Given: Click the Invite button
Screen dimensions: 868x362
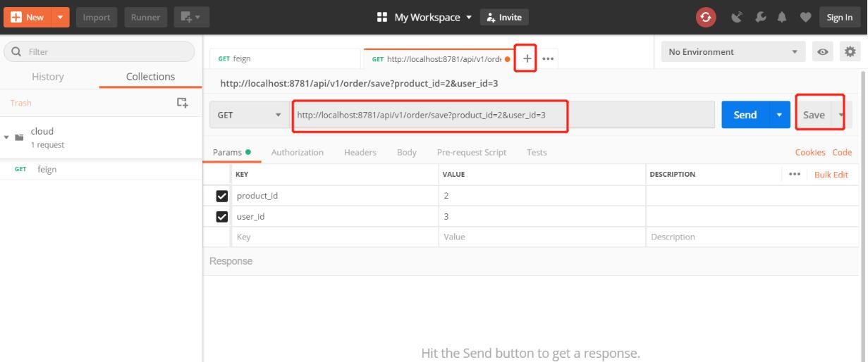Looking at the screenshot, I should pos(504,17).
